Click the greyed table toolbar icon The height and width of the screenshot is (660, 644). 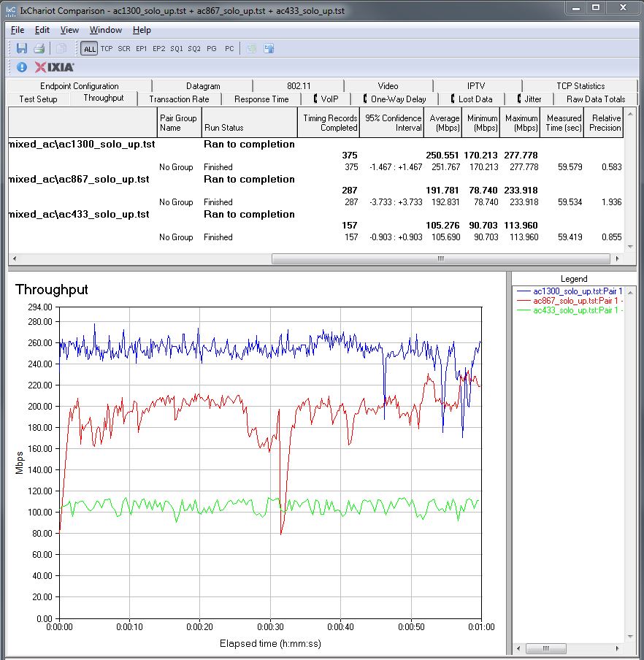(x=252, y=48)
